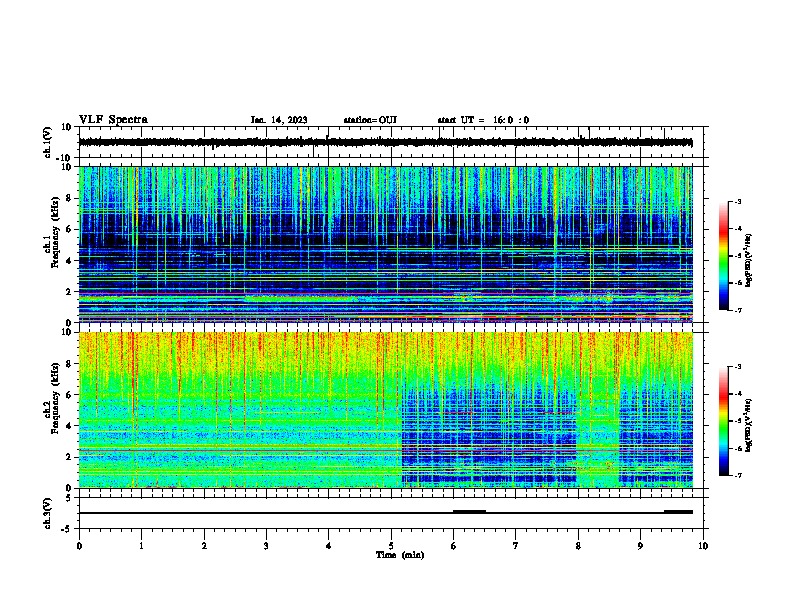
Task: Click time axis tick label "7"
Action: click(x=516, y=546)
